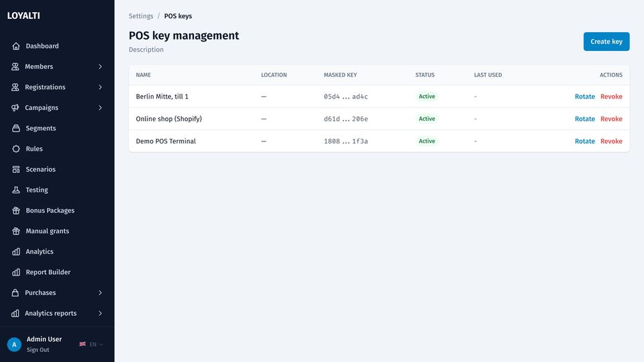Navigate to Scenarios page
This screenshot has width=644, height=362.
tap(57, 169)
